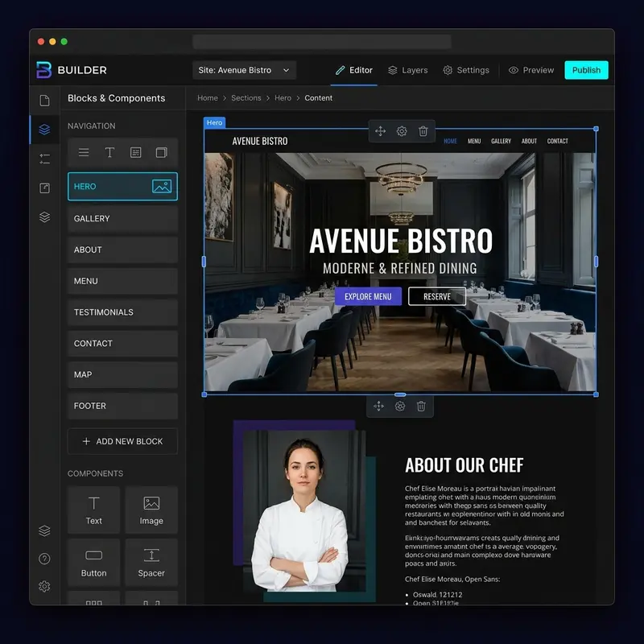
Task: Open help question mark sidebar icon
Action: click(x=44, y=559)
